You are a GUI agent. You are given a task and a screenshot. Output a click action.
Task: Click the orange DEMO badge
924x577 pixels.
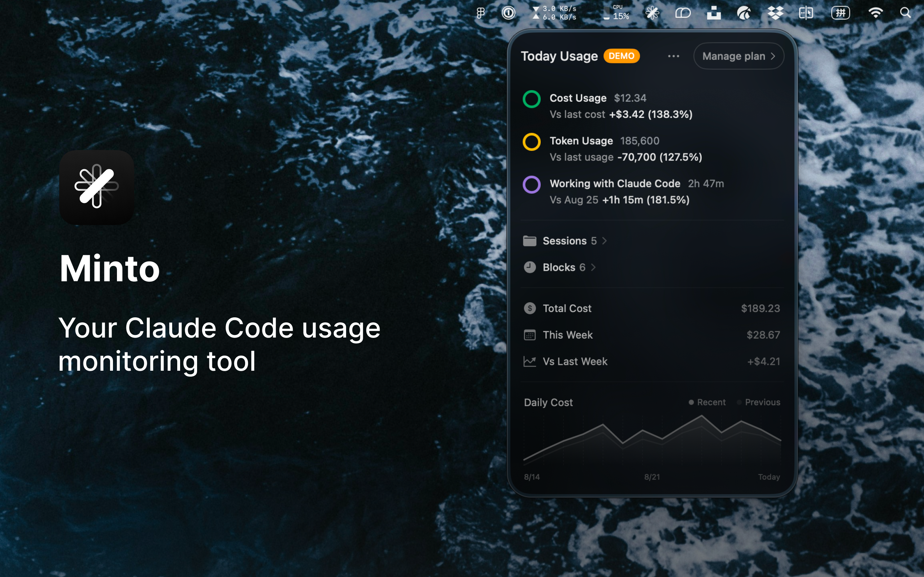[621, 56]
